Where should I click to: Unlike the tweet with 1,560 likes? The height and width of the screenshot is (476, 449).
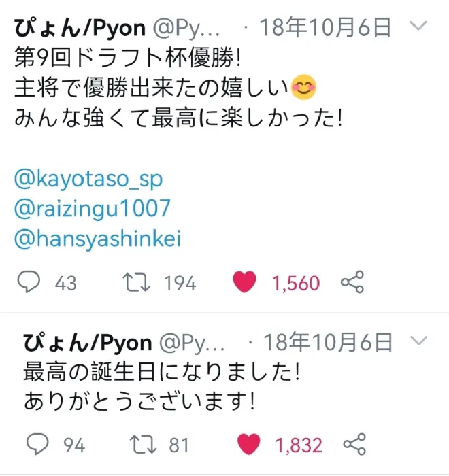pyautogui.click(x=245, y=282)
